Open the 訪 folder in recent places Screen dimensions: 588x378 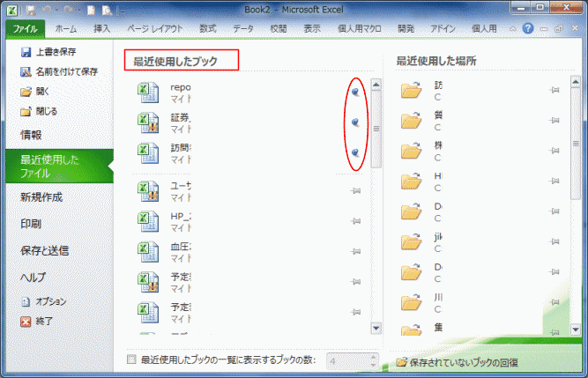[411, 90]
